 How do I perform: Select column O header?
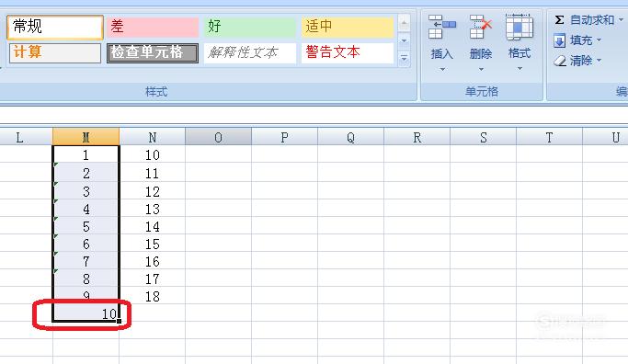[x=218, y=137]
